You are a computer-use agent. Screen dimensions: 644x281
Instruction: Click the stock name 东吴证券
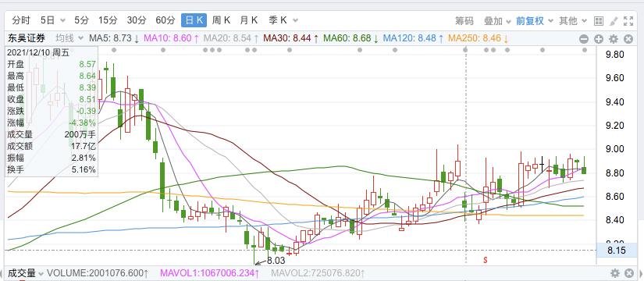click(x=27, y=38)
